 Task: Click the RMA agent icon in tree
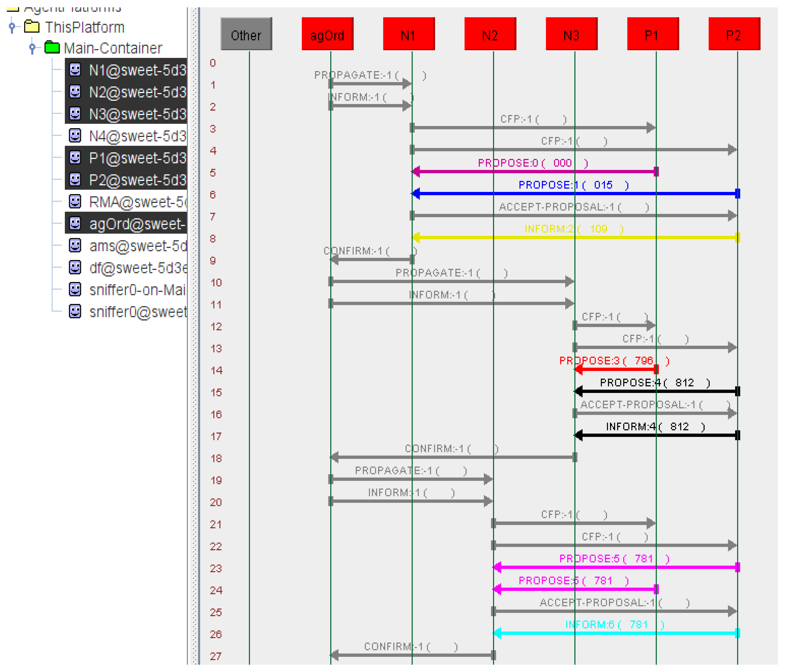(75, 201)
